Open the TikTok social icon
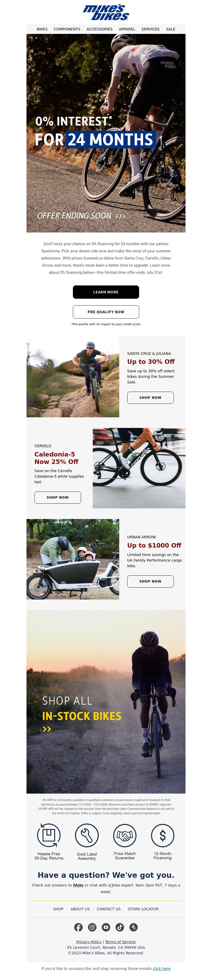 (x=120, y=928)
